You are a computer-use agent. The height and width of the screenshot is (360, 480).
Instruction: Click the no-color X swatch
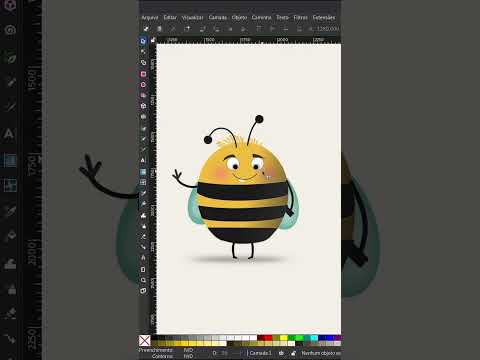click(x=144, y=341)
